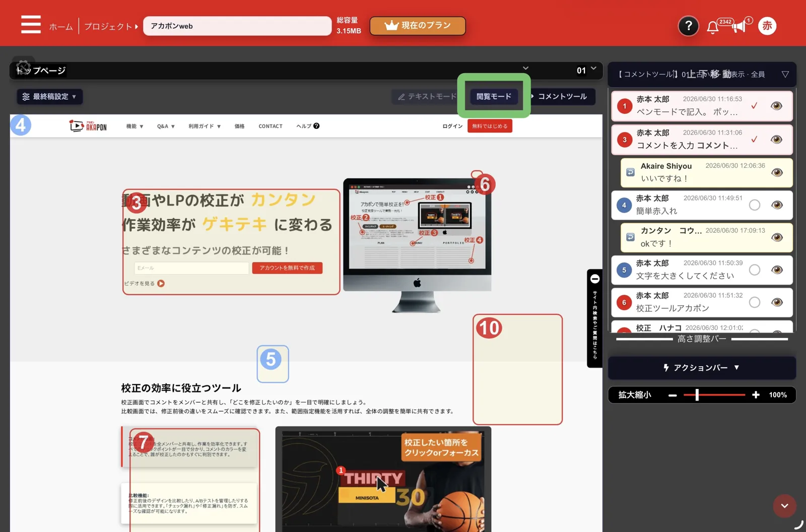Toggle visibility eye of comment 1
The height and width of the screenshot is (532, 806).
[x=777, y=106]
